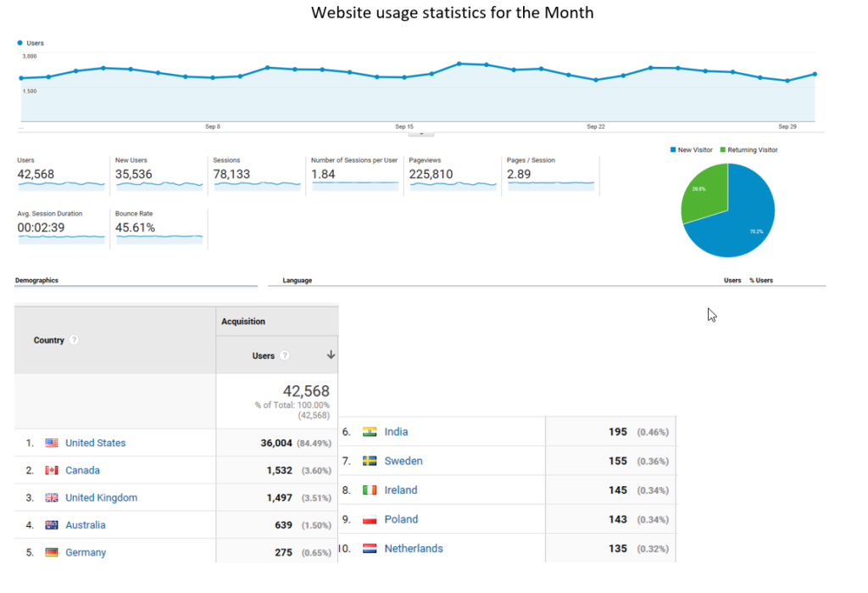Open the Country column help icon

[x=75, y=340]
